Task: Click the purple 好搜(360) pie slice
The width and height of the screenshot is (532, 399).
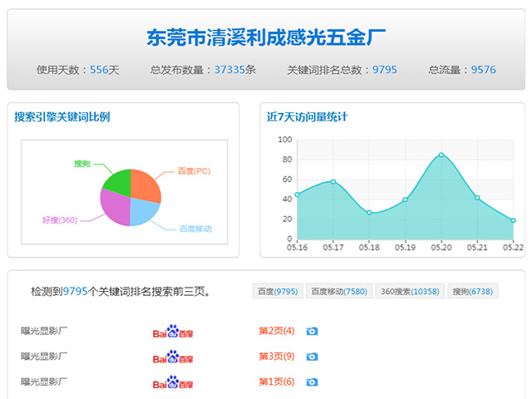Action: (115, 208)
